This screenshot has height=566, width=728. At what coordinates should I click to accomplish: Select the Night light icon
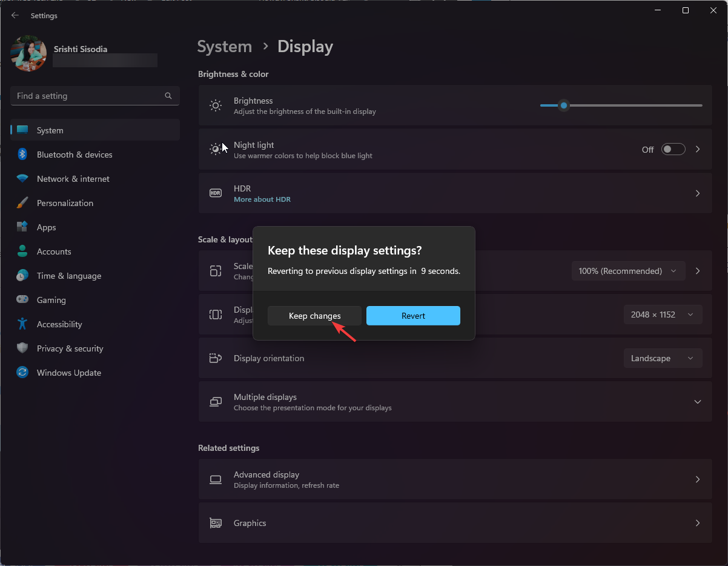point(215,149)
